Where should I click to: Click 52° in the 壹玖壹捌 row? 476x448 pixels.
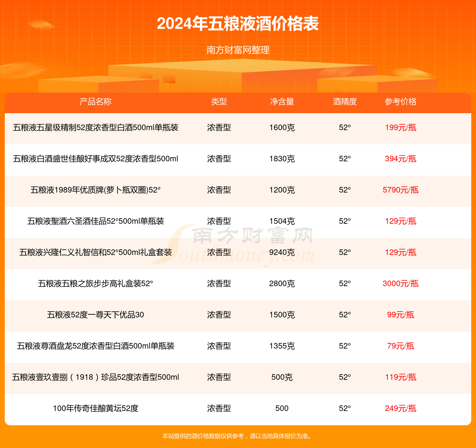[345, 377]
